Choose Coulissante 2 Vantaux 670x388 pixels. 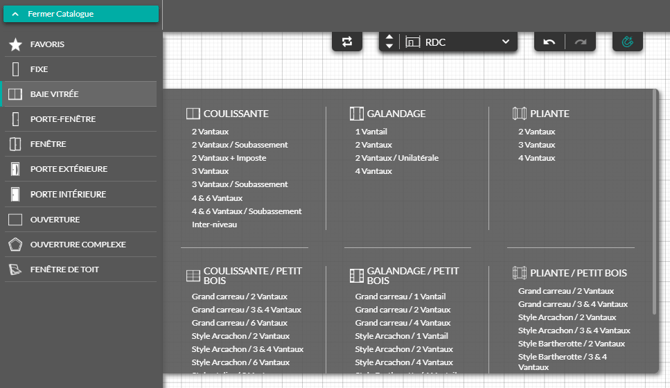pos(210,132)
